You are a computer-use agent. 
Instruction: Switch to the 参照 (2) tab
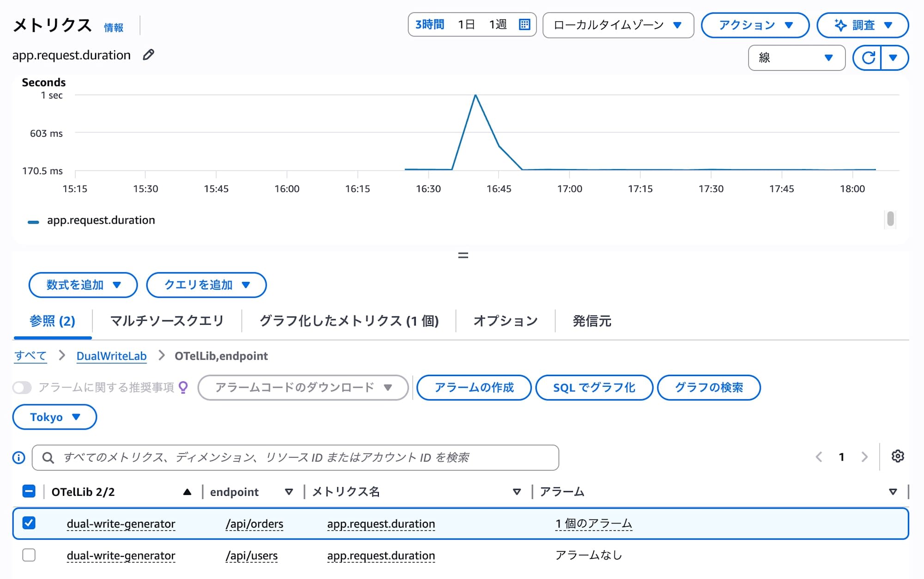click(52, 321)
